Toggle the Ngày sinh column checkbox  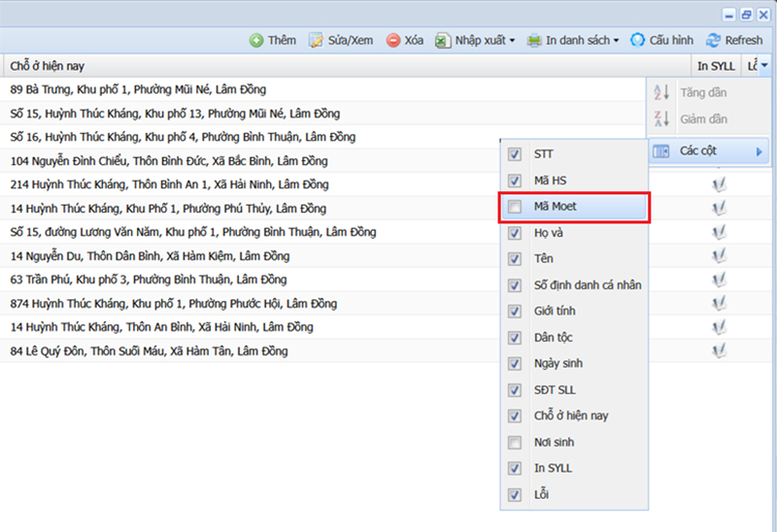click(515, 364)
